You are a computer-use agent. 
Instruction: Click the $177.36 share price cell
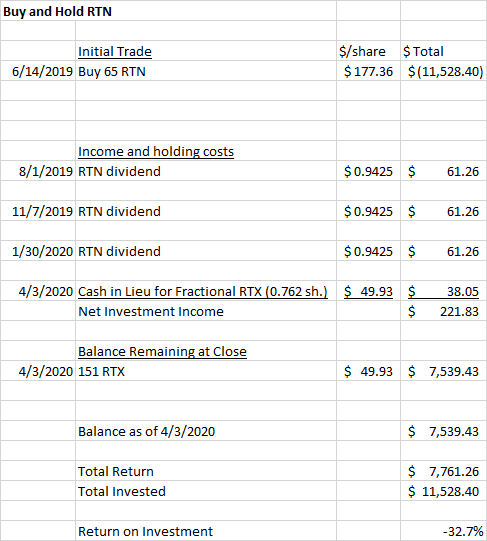point(368,71)
